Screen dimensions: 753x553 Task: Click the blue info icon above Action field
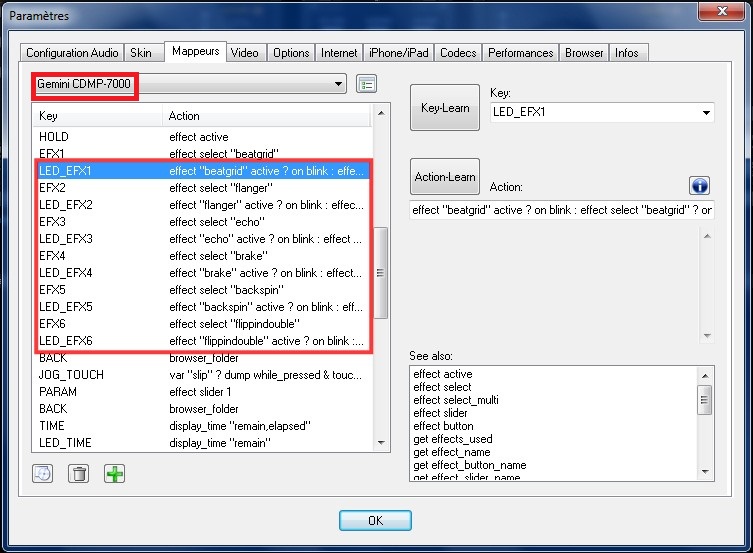click(699, 186)
